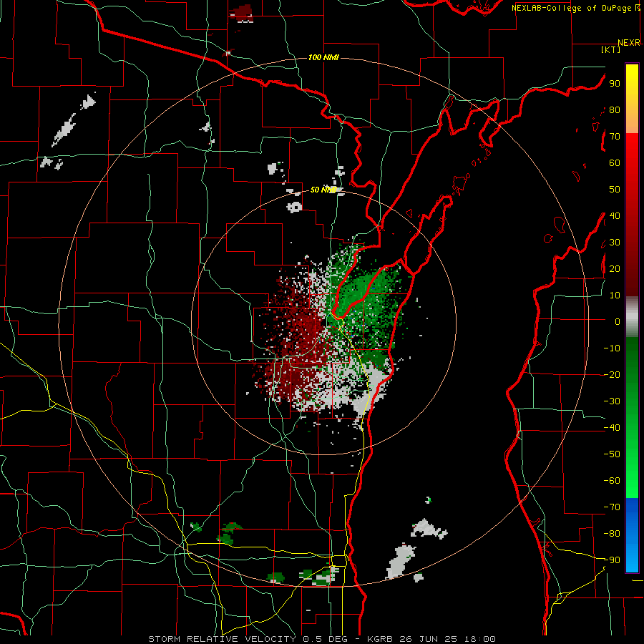Viewport: 644px width, 644px height.
Task: Click the "30" knots scale label
Action: (x=615, y=243)
